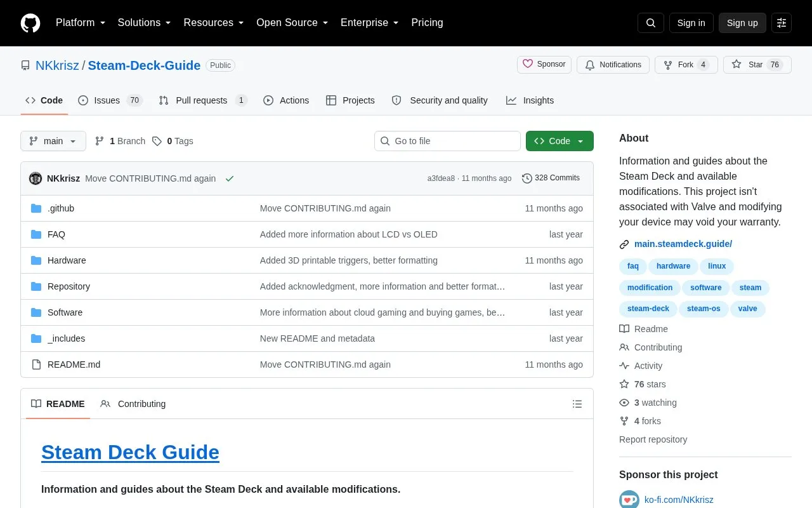The width and height of the screenshot is (812, 508).
Task: Open the Platform menu in header
Action: click(80, 22)
